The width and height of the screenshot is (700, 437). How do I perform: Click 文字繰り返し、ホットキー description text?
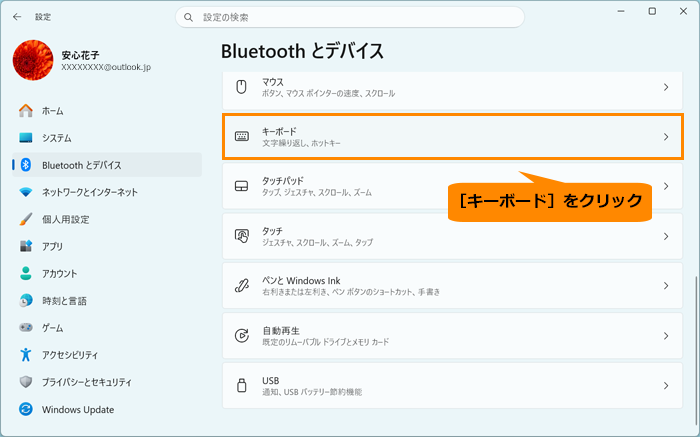pos(301,143)
